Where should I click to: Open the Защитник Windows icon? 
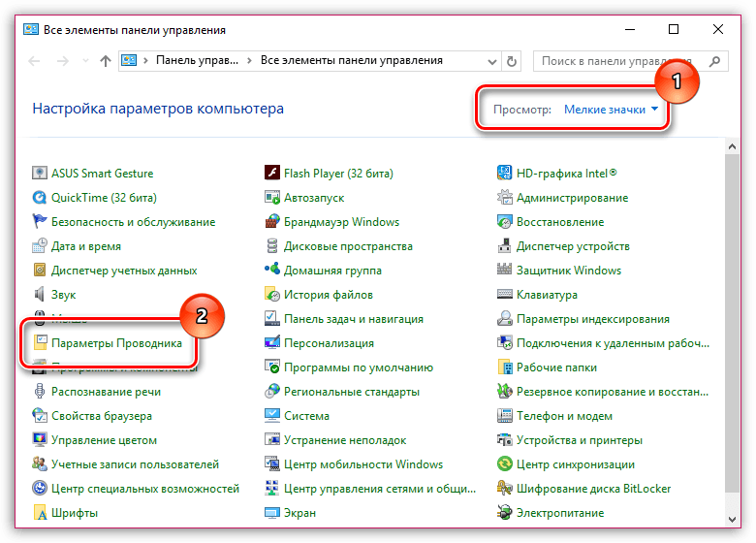(505, 271)
